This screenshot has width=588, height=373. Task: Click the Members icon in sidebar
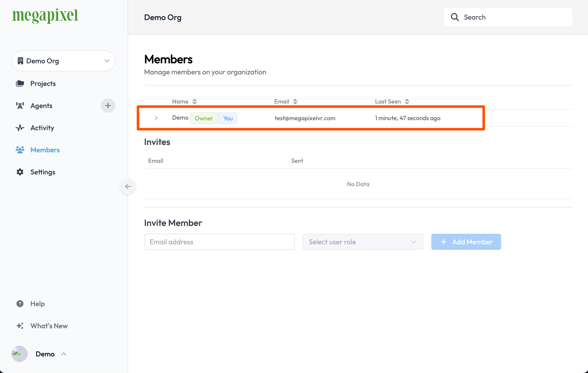(x=20, y=150)
